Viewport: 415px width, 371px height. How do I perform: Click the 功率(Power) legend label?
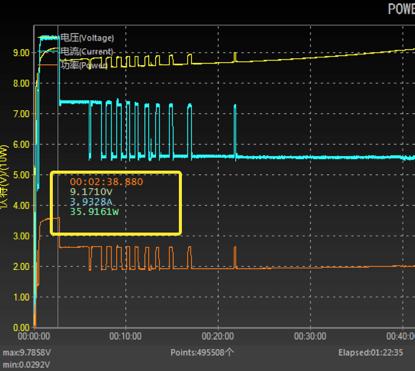point(84,65)
